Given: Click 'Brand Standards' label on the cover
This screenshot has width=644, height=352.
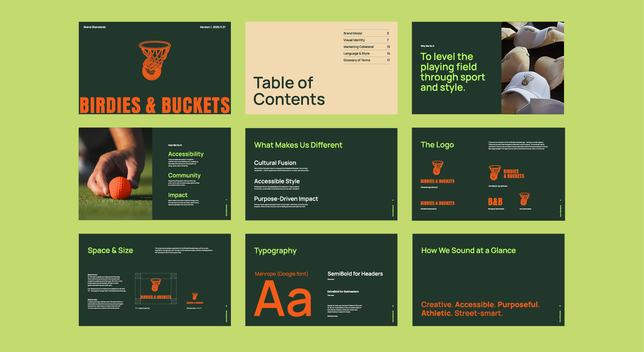Looking at the screenshot, I should point(95,27).
